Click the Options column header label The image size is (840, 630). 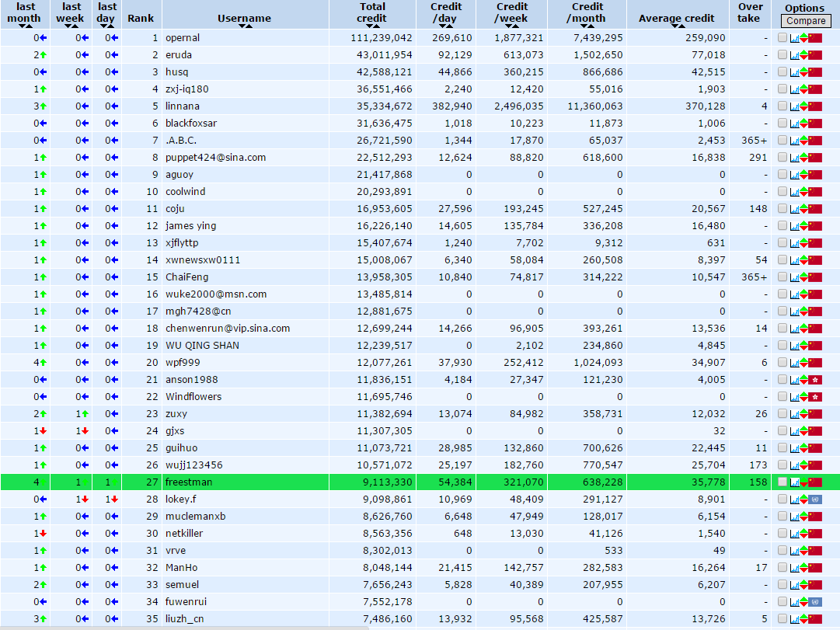pos(804,8)
